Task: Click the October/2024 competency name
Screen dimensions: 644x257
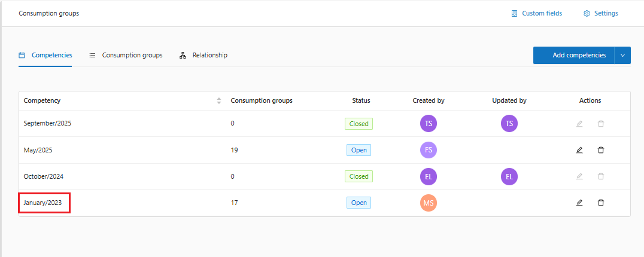Action: 44,176
